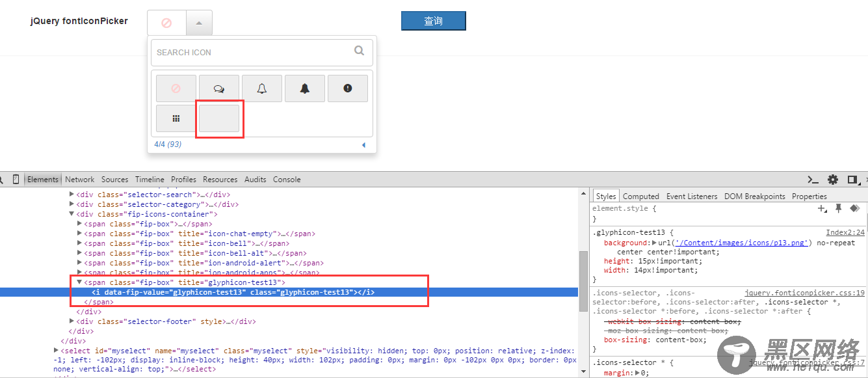868x378 pixels.
Task: Pick the blank glyphicon-test13 icon box
Action: coord(219,118)
